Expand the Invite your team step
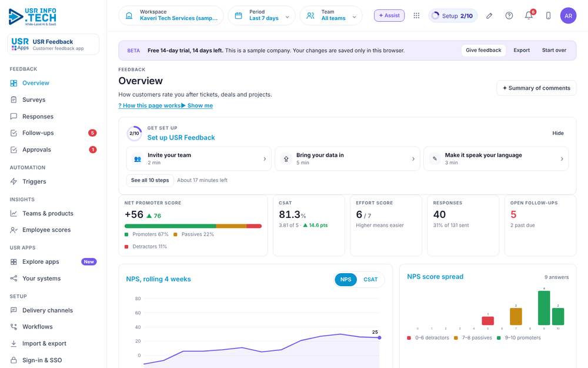Image resolution: width=588 pixels, height=368 pixels. (x=198, y=158)
